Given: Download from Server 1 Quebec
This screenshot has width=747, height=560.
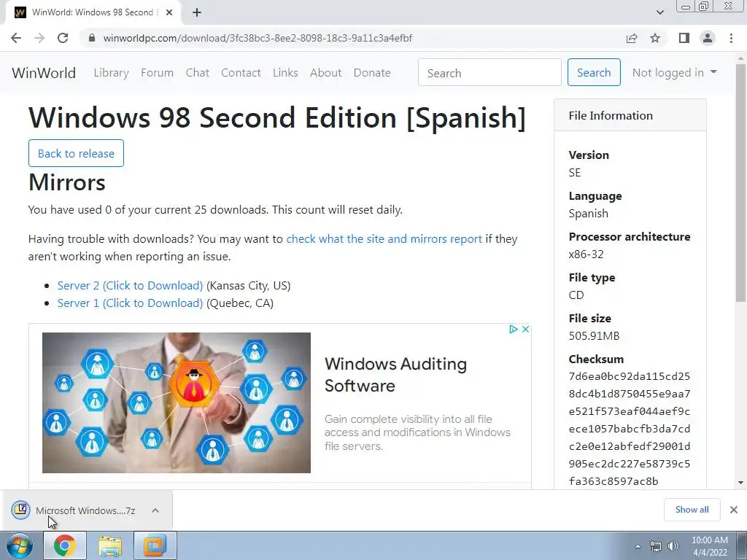Looking at the screenshot, I should (130, 303).
